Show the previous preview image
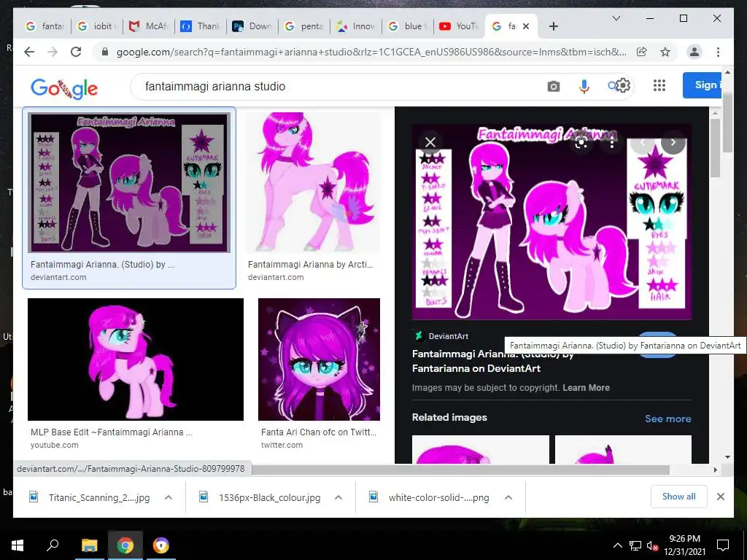 pyautogui.click(x=642, y=142)
